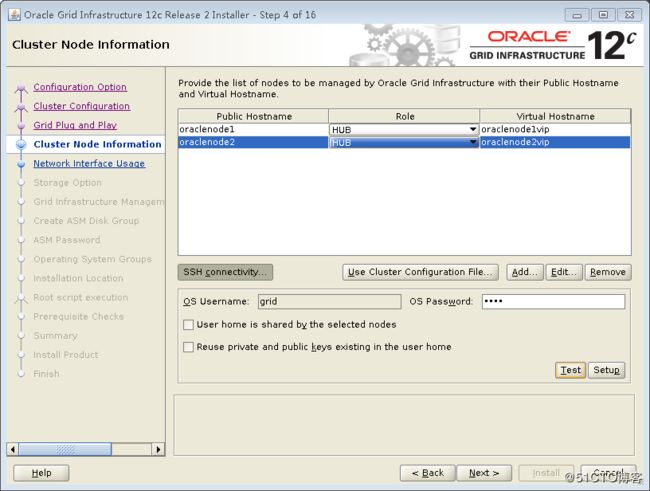650x491 pixels.
Task: Go to the Next step
Action: [484, 473]
